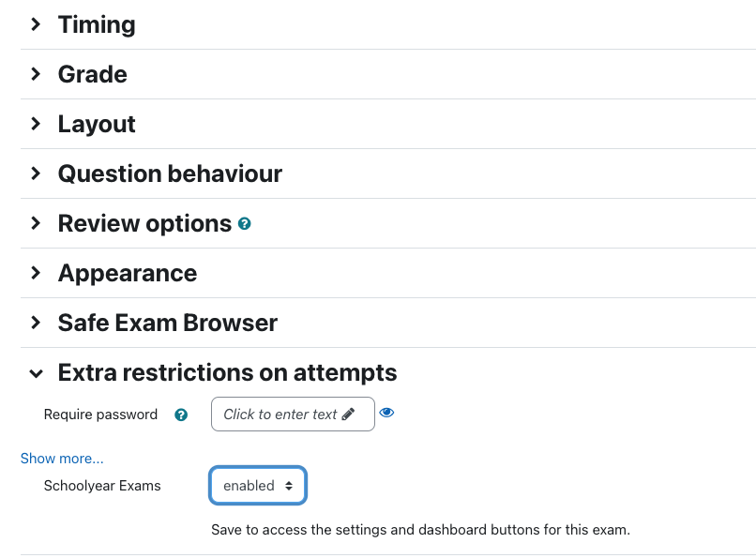
Task: Click the Question behaviour heading text
Action: pos(170,173)
